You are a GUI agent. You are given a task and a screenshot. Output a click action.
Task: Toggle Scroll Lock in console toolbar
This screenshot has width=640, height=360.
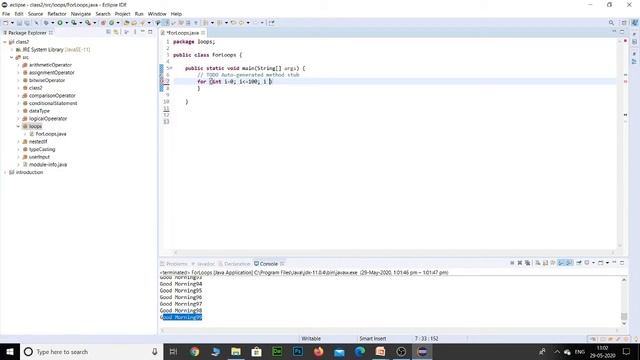[545, 263]
